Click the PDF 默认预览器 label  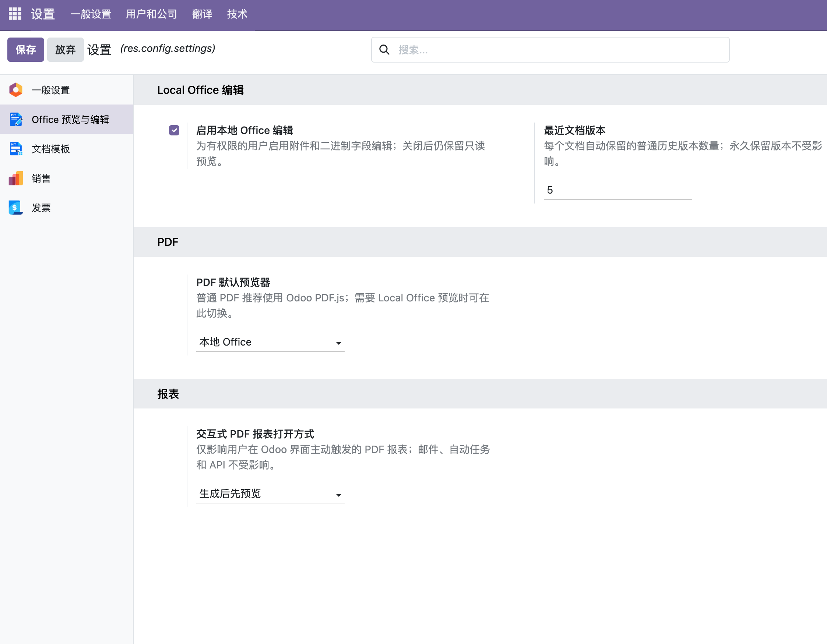[x=233, y=283]
